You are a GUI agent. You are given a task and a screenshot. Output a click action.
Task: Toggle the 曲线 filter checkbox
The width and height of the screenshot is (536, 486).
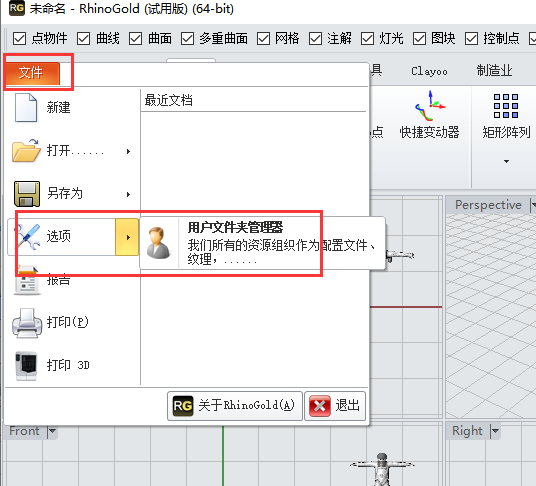(x=83, y=39)
